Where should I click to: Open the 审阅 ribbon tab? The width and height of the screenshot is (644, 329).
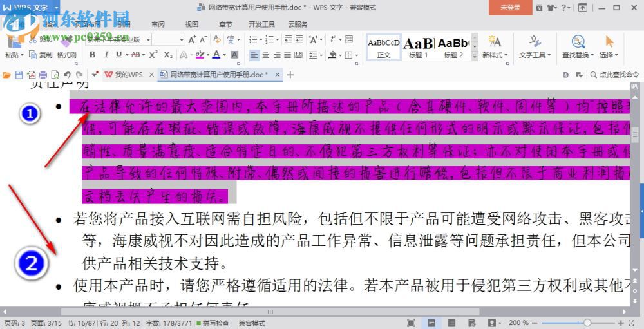tap(158, 24)
